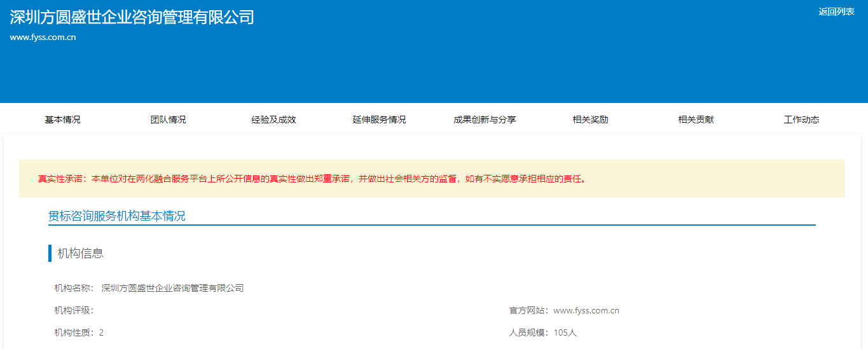Image resolution: width=868 pixels, height=349 pixels.
Task: Go to the 延伸服务情况 tab
Action: (x=379, y=120)
